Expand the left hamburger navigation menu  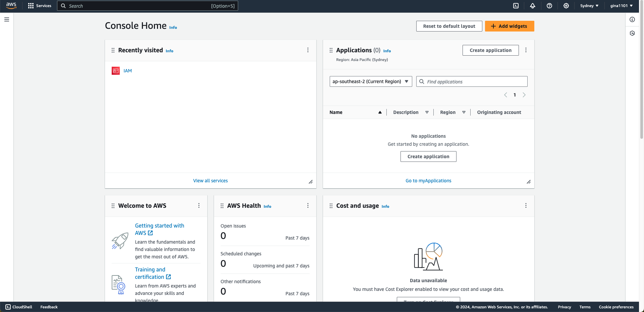(7, 19)
